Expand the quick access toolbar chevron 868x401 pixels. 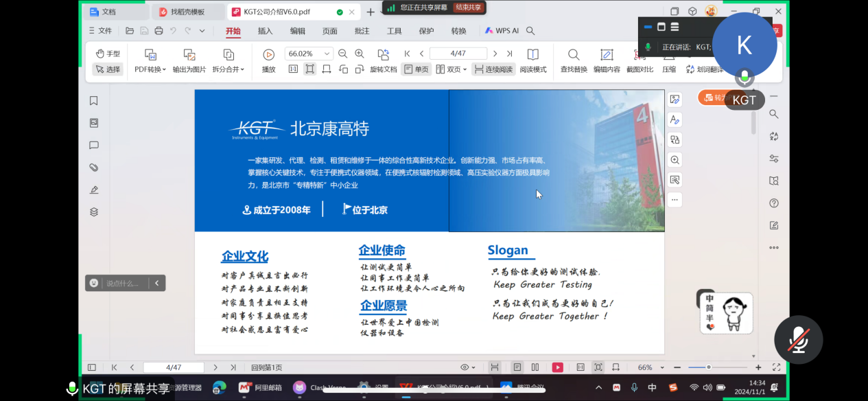(202, 31)
